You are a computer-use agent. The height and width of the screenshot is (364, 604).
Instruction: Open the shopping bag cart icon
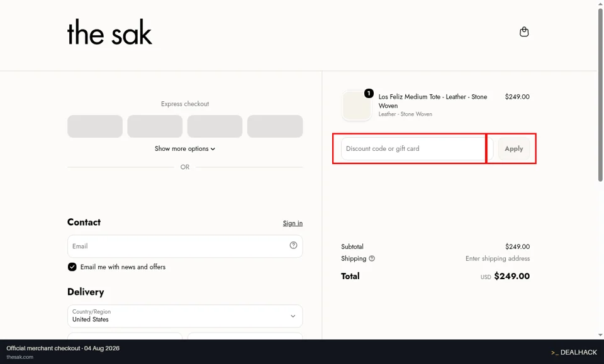click(524, 31)
